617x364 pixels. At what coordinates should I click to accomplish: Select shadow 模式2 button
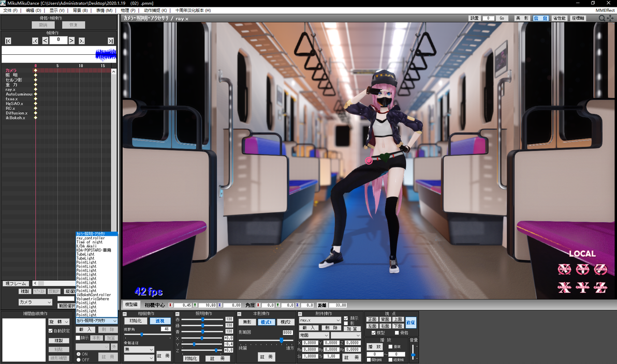tap(285, 322)
